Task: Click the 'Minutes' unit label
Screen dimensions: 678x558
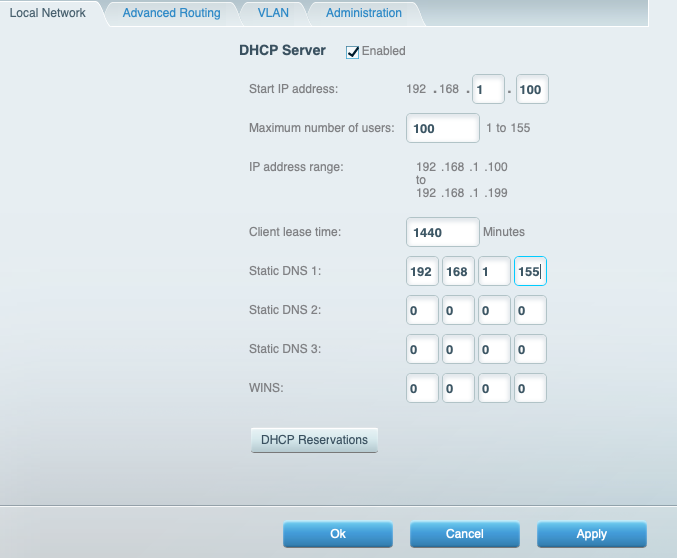Action: (504, 232)
